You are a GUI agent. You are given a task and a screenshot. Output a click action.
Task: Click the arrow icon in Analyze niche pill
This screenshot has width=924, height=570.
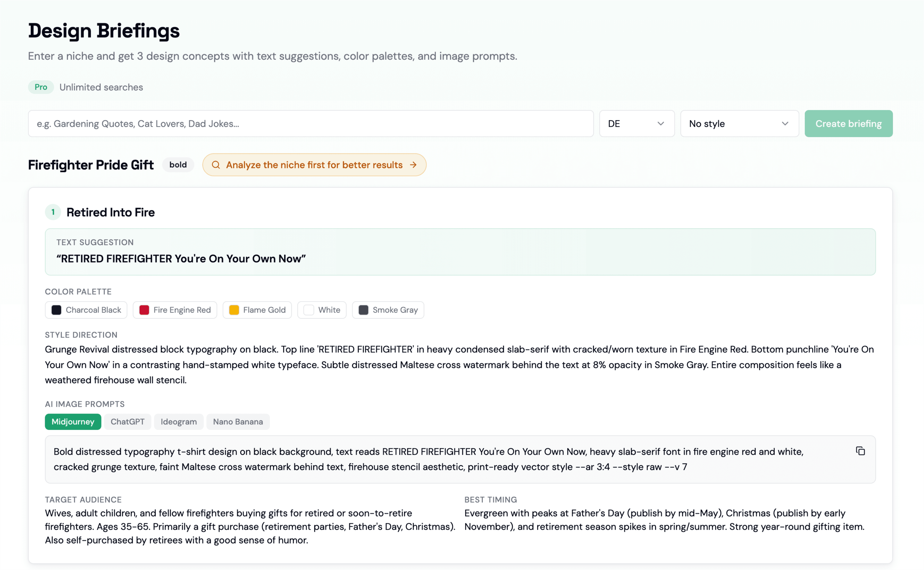tap(413, 165)
